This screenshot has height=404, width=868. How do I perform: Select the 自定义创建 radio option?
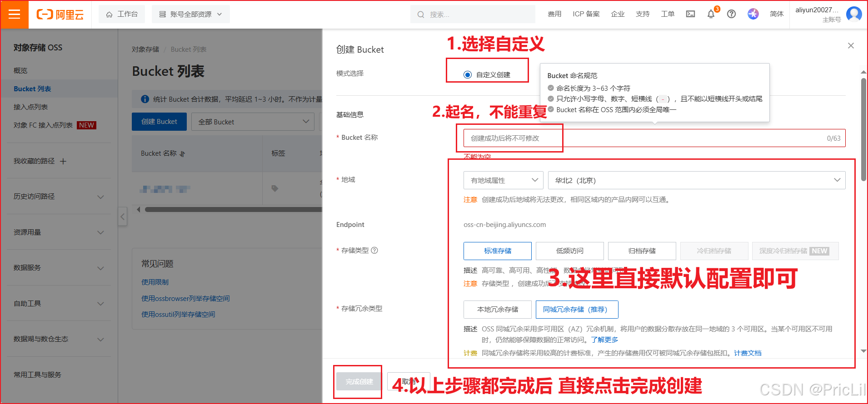click(x=467, y=74)
